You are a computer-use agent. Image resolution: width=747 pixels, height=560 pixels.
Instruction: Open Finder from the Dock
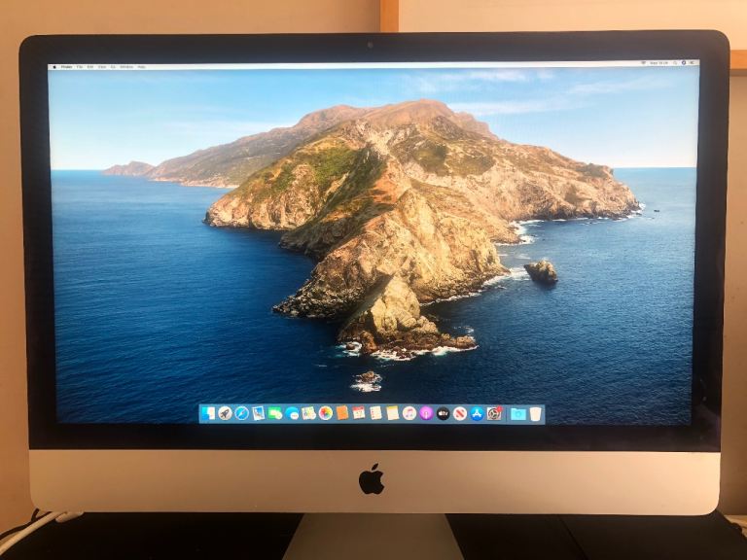point(208,413)
